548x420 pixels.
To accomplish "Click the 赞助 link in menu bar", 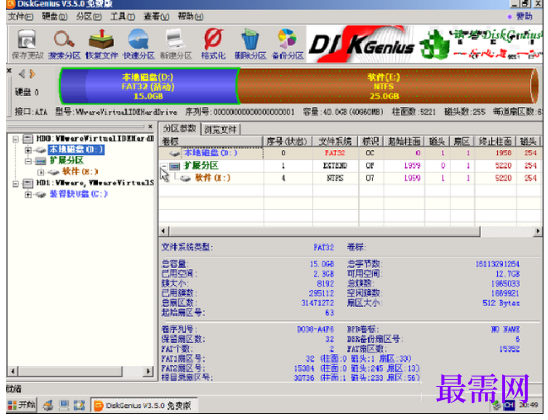I will 524,16.
